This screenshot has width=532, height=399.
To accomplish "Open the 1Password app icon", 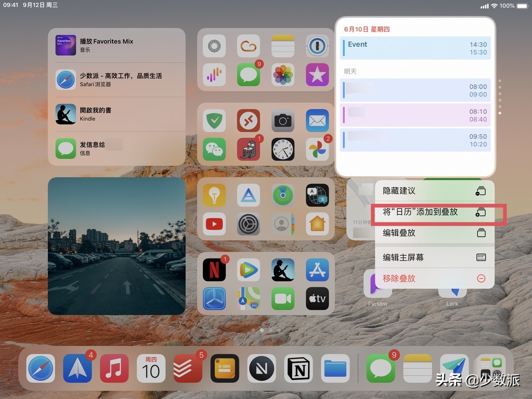I will 317,46.
